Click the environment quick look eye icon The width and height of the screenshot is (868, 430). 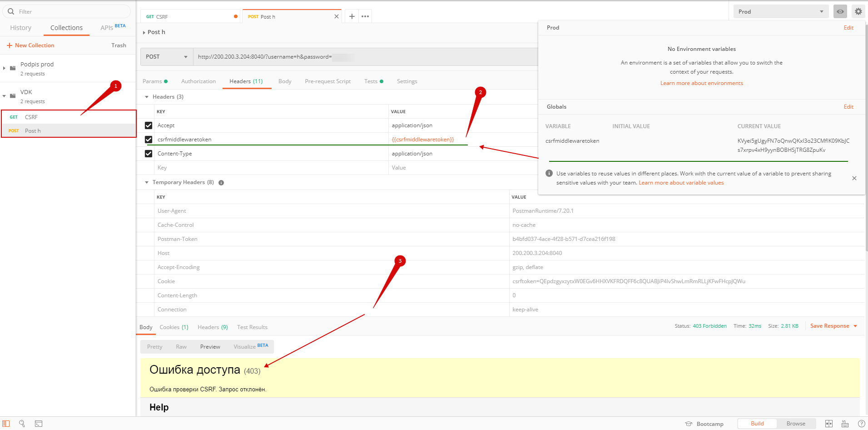click(840, 12)
